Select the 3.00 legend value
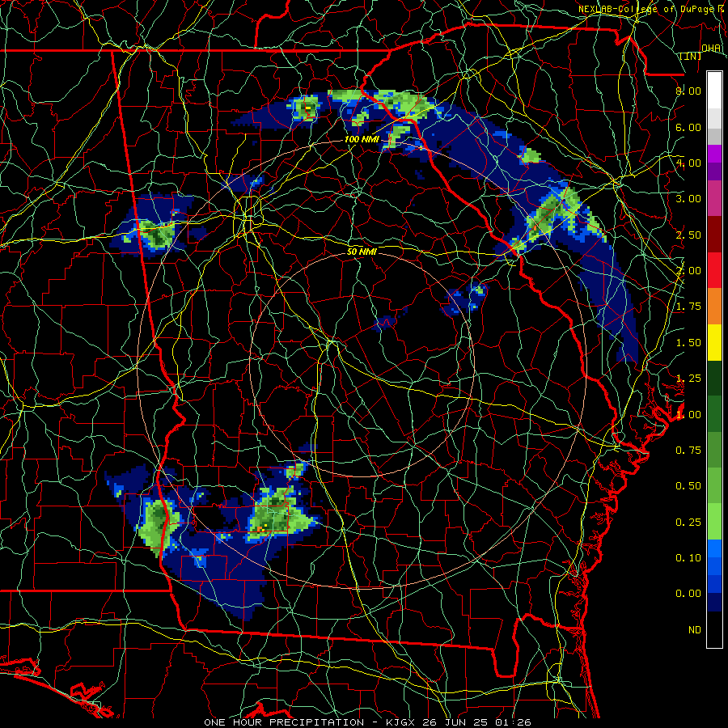Viewport: 728px width, 728px height. (688, 199)
